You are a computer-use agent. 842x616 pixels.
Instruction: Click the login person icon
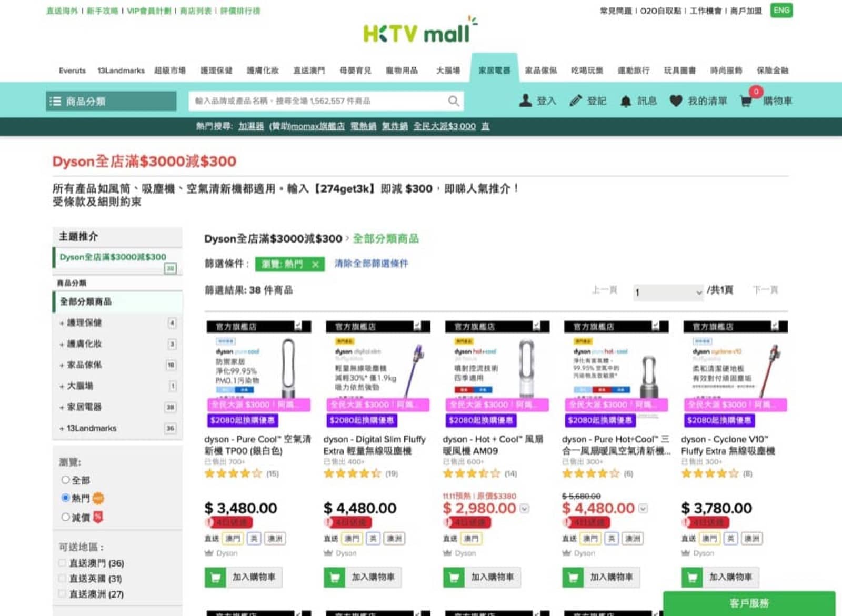pyautogui.click(x=525, y=100)
